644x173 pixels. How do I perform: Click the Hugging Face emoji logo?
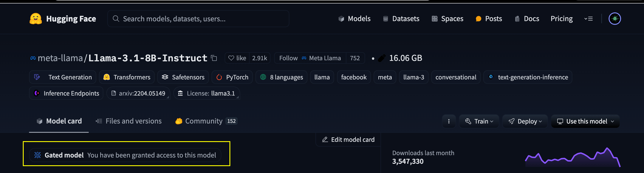pyautogui.click(x=36, y=19)
